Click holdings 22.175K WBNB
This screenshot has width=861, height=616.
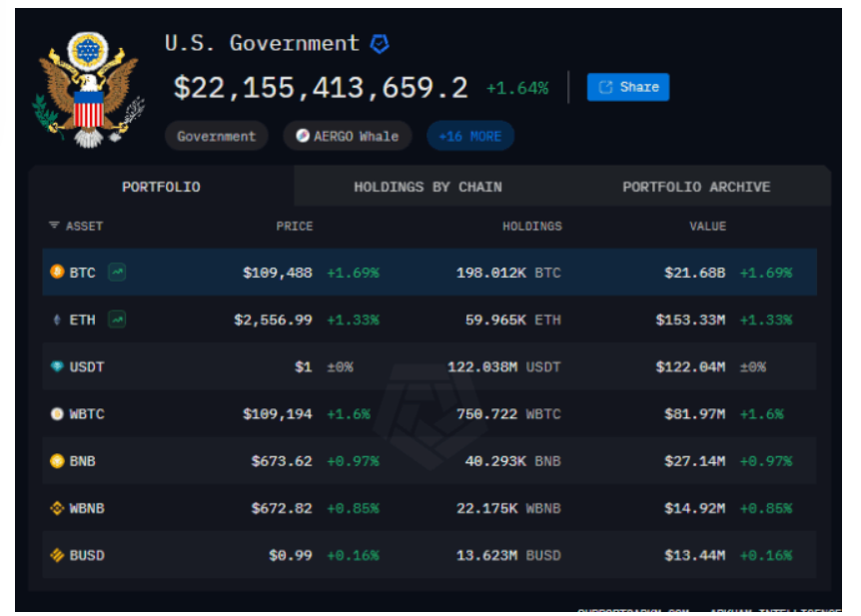[508, 508]
